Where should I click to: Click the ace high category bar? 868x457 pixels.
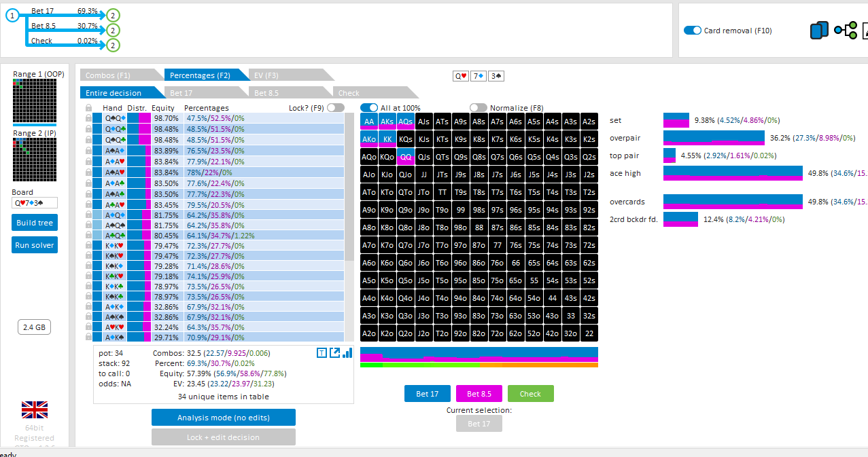733,173
